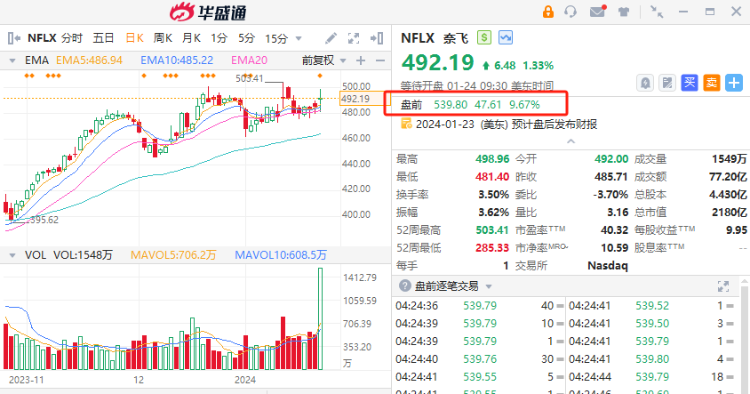Click the price alert bell icon

coord(645,83)
